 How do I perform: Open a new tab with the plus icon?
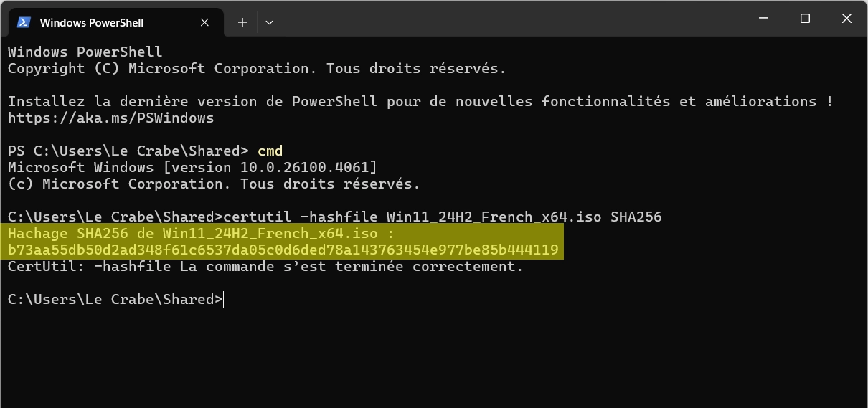click(242, 22)
